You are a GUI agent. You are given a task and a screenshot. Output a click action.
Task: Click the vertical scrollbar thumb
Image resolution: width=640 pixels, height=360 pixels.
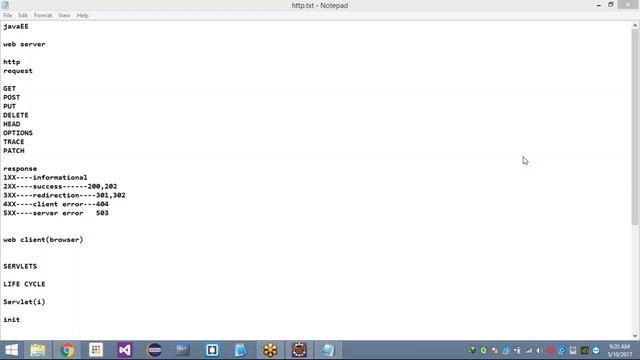tap(635, 127)
